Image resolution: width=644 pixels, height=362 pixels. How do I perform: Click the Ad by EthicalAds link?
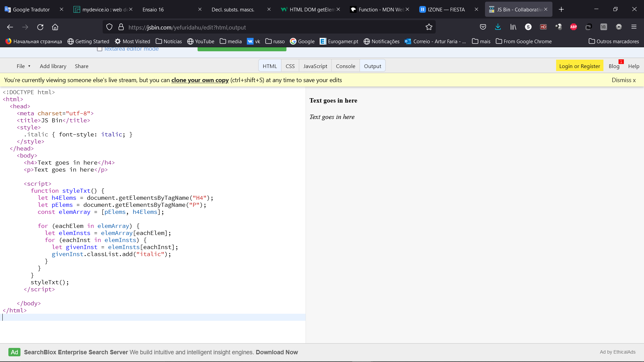click(x=618, y=352)
